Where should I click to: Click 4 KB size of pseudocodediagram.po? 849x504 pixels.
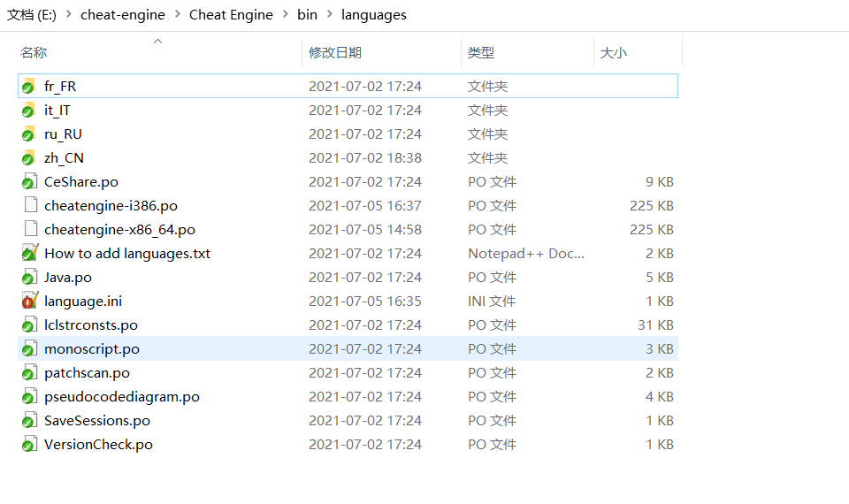(x=660, y=396)
